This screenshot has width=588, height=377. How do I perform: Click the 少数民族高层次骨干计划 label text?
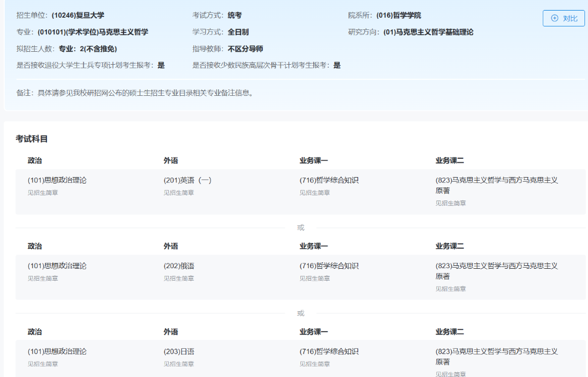point(262,65)
